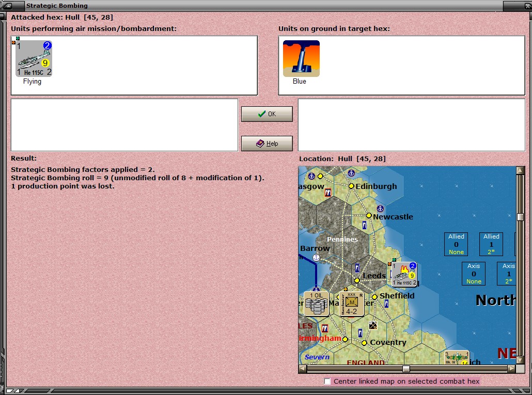
Task: Click the Blue factory target icon
Action: 301,58
